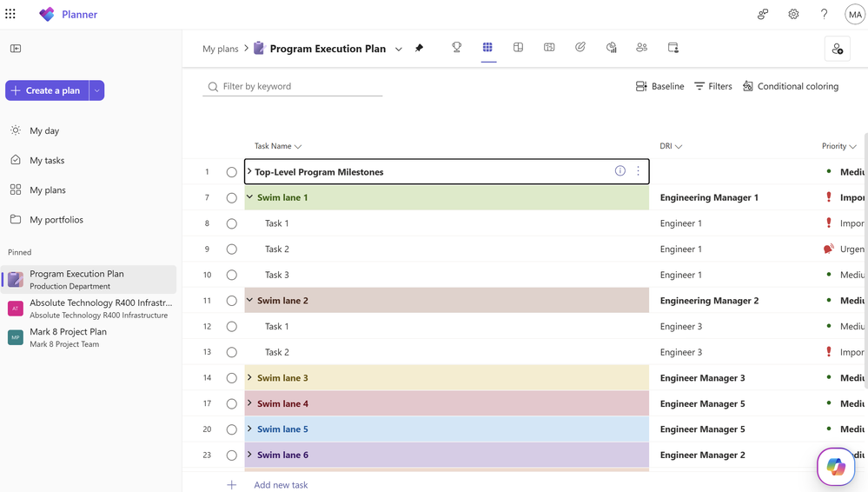Click the share plan access icon
This screenshot has height=492, width=868.
837,49
